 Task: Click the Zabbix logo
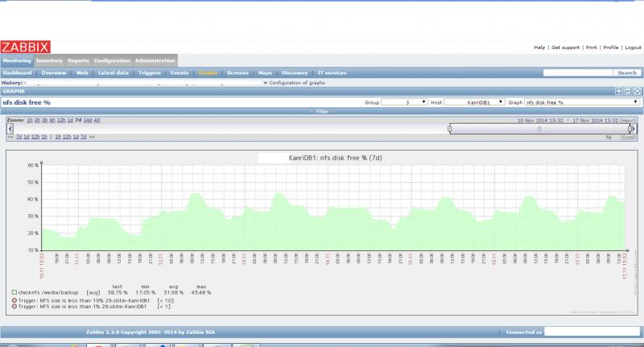[27, 47]
